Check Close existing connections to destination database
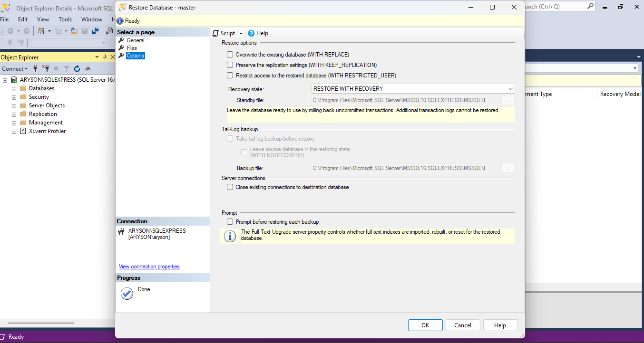 [230, 187]
